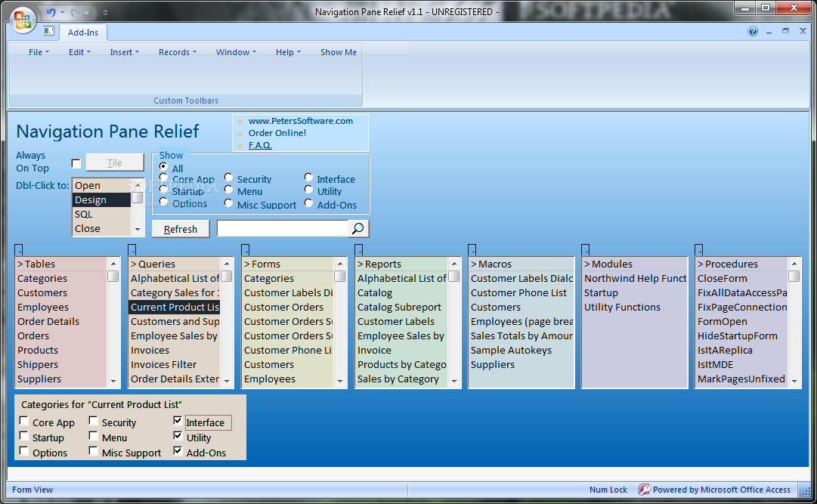817x504 pixels.
Task: Click the Dbl-Click list scroll down arrow
Action: (138, 229)
